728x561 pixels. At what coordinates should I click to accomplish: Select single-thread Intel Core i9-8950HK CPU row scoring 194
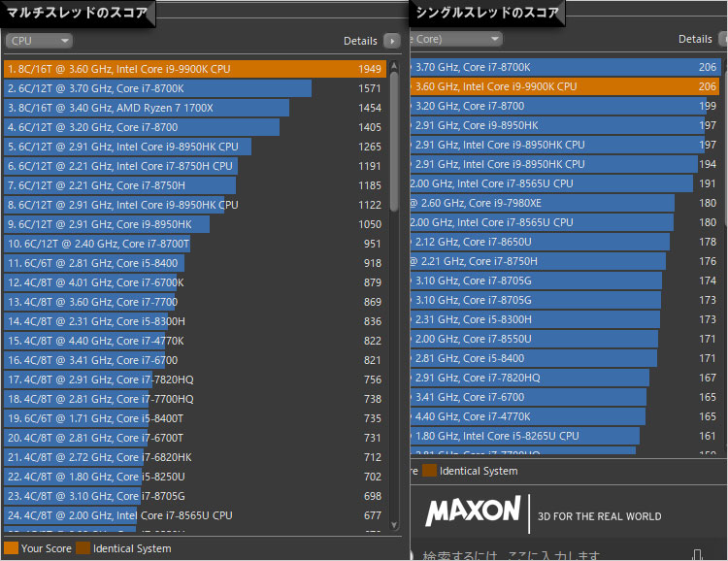point(566,164)
